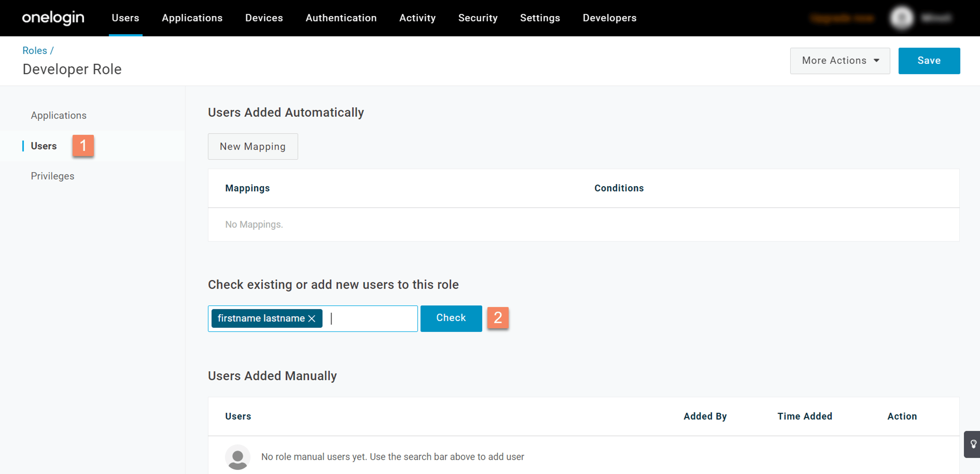Open the Security menu
Screen dimensions: 980x474
tap(478, 18)
